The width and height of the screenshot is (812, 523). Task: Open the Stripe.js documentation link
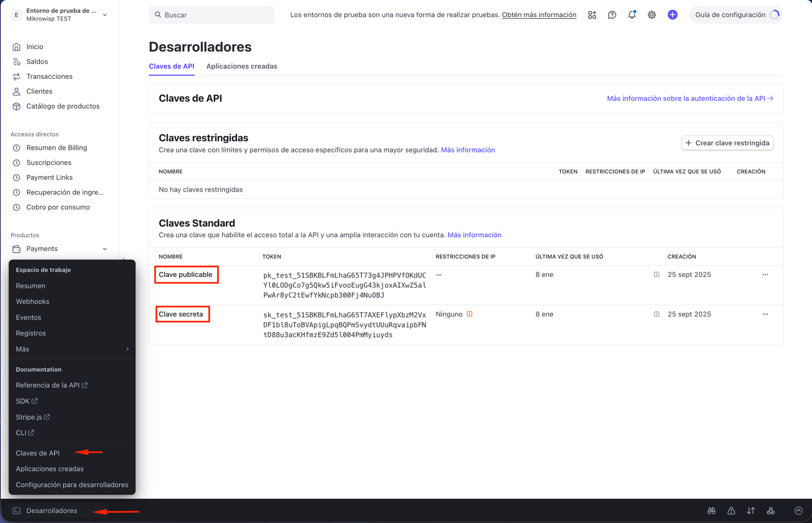[x=33, y=417]
